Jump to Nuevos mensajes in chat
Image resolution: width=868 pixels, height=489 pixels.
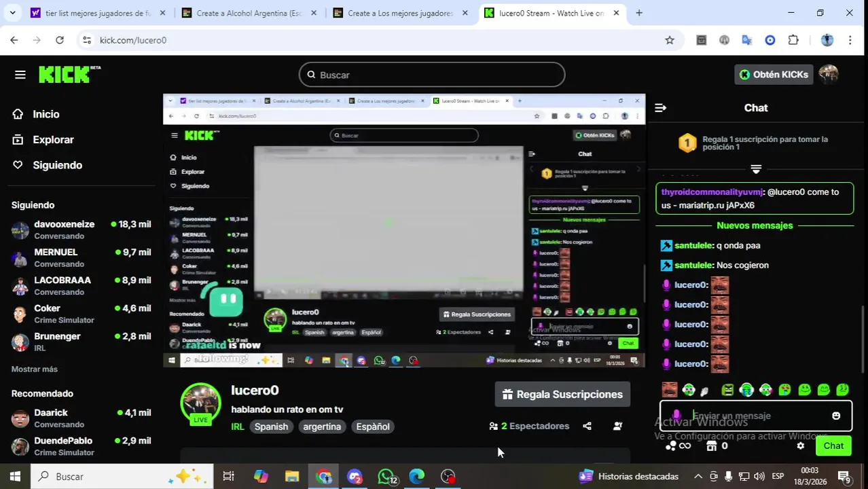(755, 225)
